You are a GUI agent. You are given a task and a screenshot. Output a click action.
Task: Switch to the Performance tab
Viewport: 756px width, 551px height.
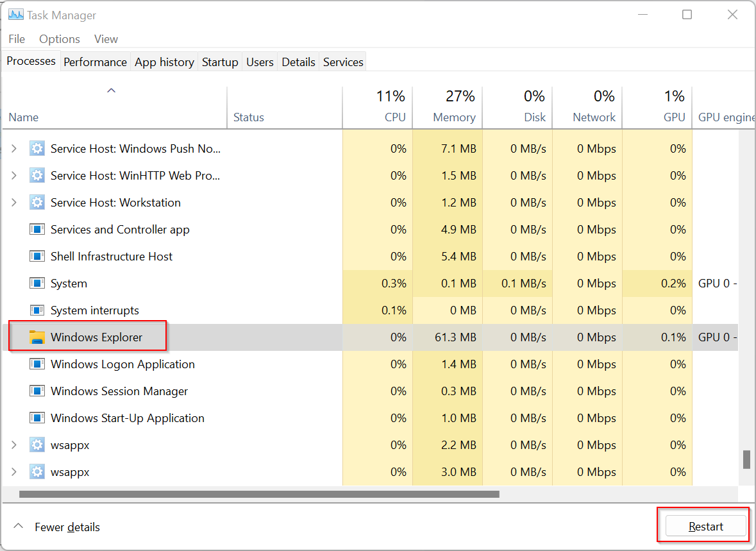(95, 62)
